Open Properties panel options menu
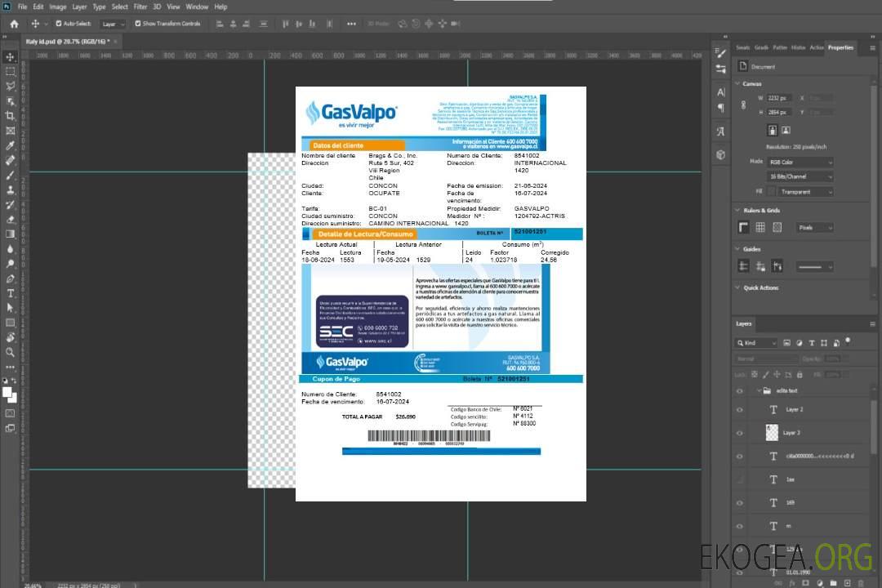The height and width of the screenshot is (588, 882). [x=872, y=47]
